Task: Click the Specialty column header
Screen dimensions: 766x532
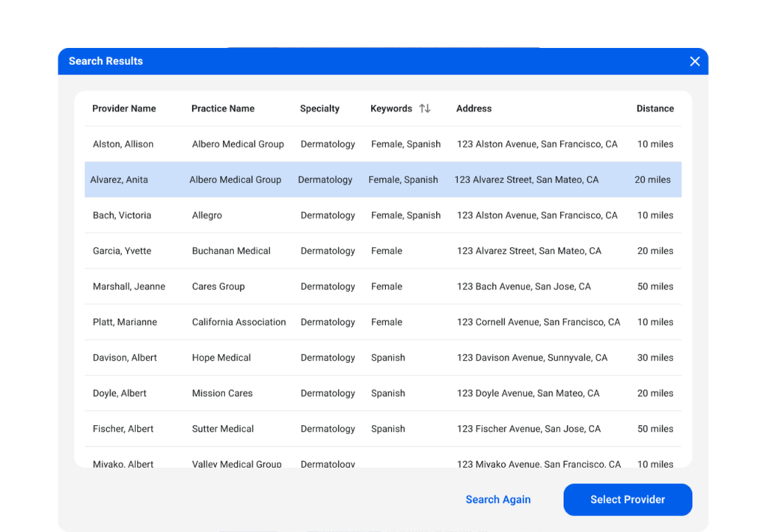Action: pyautogui.click(x=319, y=108)
